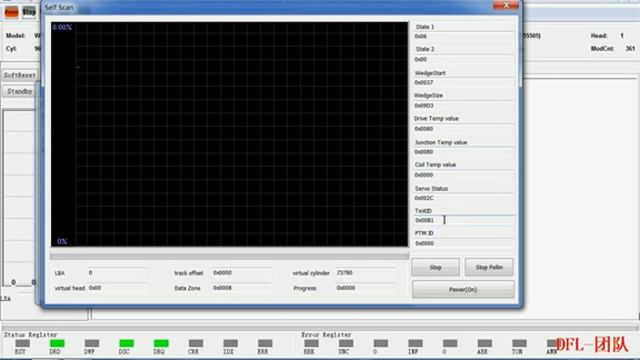The height and width of the screenshot is (360, 640).
Task: Click the 0.00% label on the graph
Action: pos(62,27)
